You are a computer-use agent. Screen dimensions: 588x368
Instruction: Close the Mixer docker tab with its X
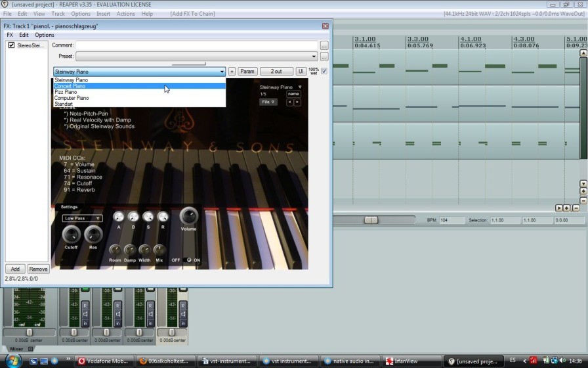31,349
